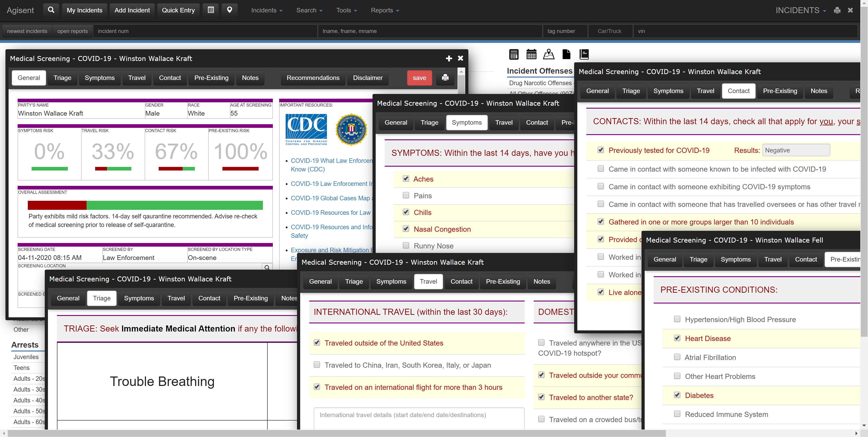
Task: Click the screening location search icon
Action: [x=267, y=267]
